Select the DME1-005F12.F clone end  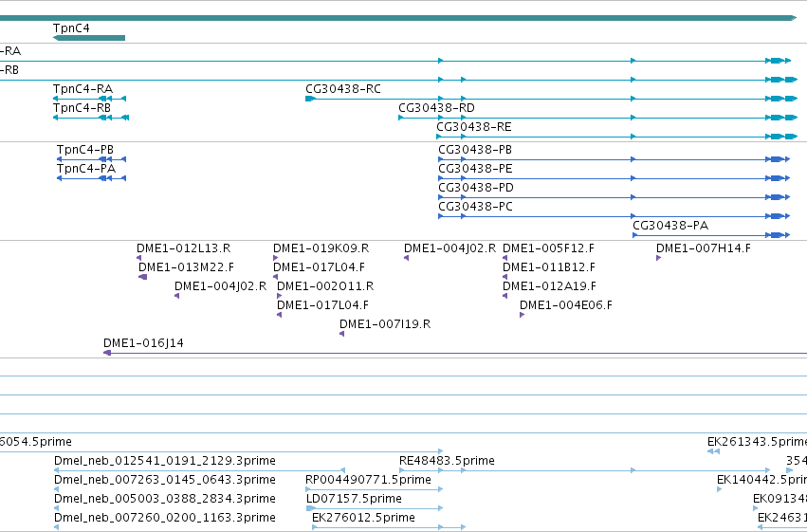pos(504,258)
